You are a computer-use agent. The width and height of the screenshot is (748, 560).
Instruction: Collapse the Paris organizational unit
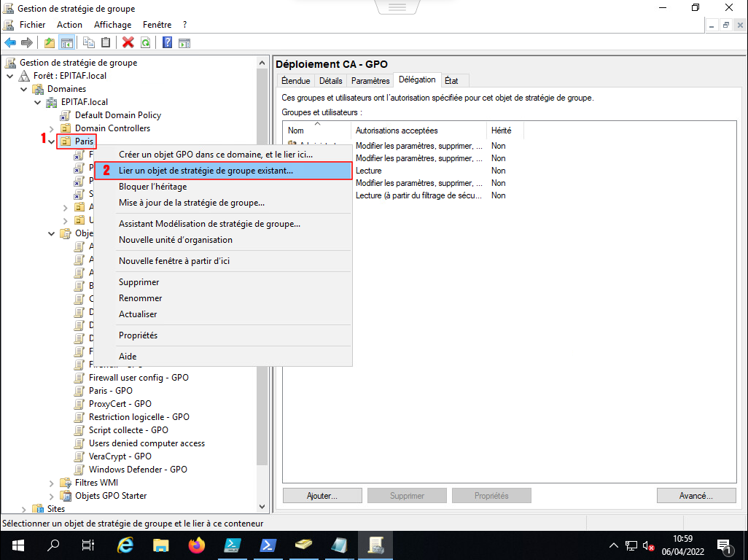click(52, 141)
